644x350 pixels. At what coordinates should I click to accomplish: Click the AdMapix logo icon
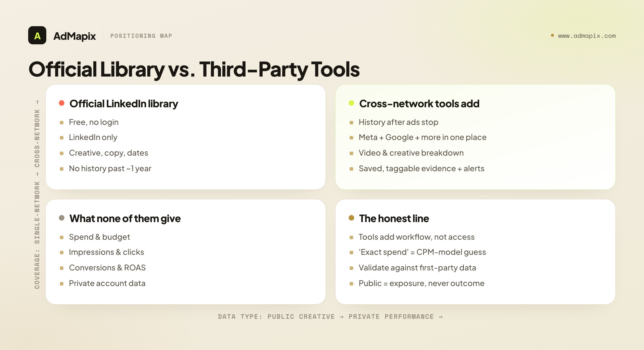click(x=37, y=36)
